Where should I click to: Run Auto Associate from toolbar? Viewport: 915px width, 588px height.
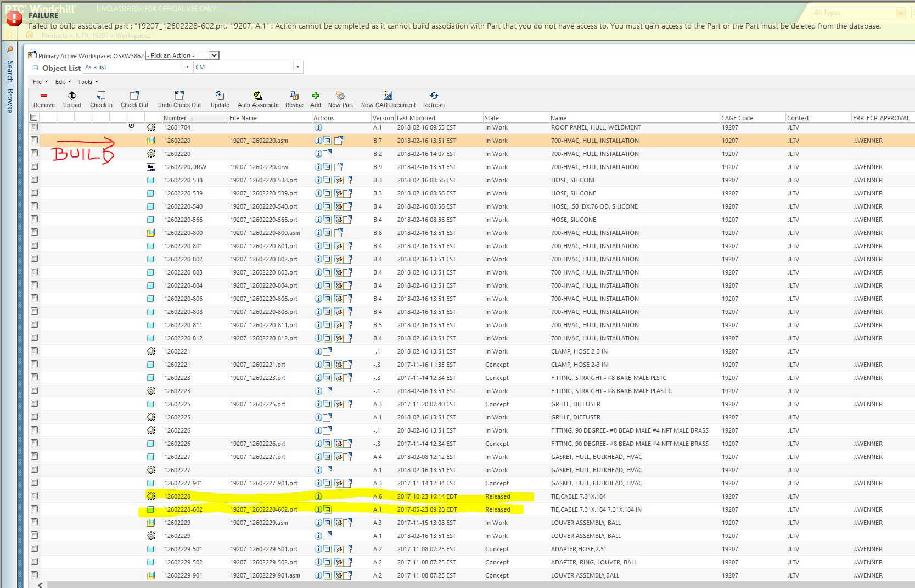coord(258,96)
